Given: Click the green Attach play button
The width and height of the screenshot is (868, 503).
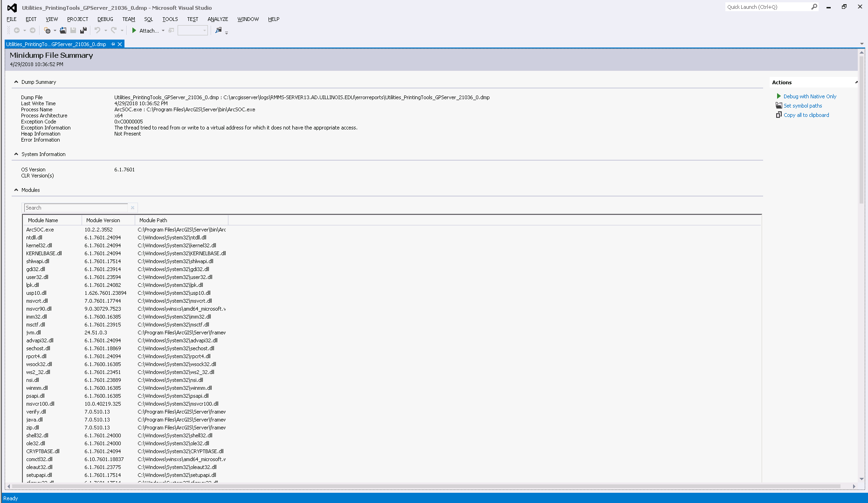Looking at the screenshot, I should point(134,31).
